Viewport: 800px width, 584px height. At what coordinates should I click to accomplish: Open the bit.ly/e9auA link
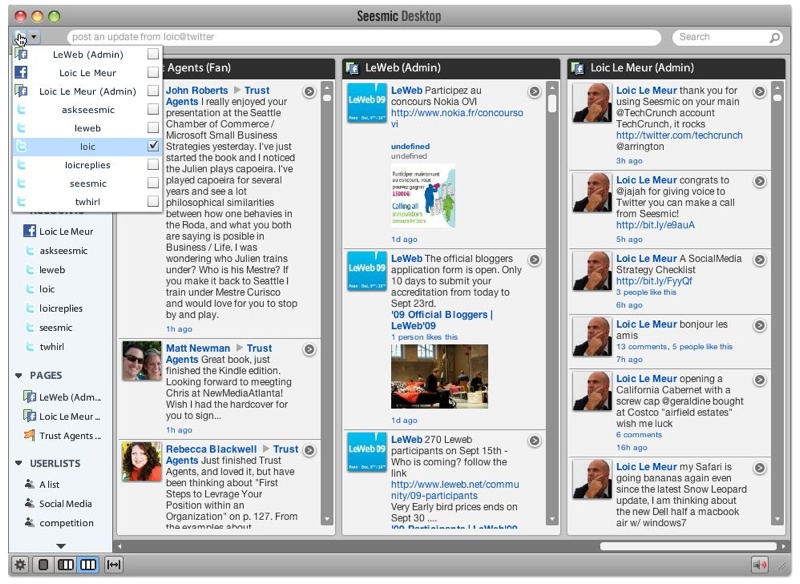pyautogui.click(x=655, y=225)
